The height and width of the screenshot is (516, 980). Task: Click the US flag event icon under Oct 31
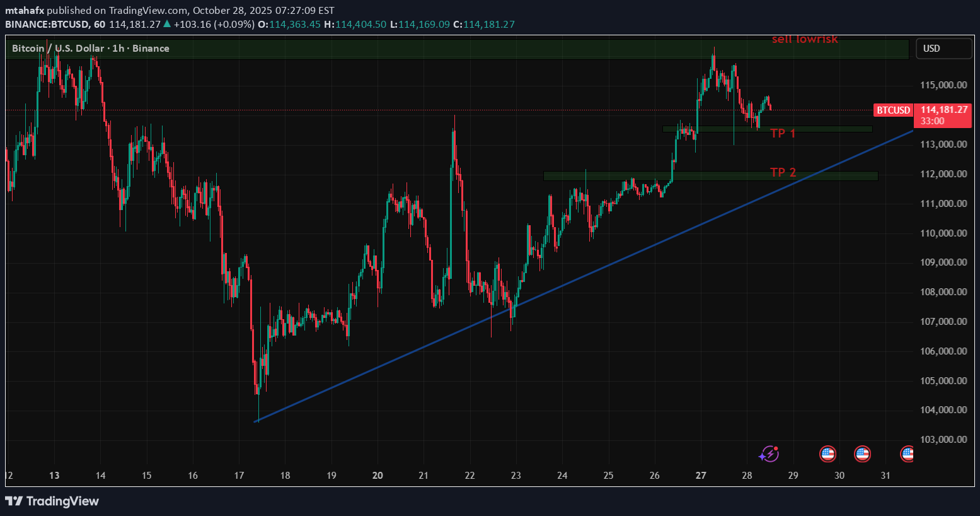click(862, 454)
